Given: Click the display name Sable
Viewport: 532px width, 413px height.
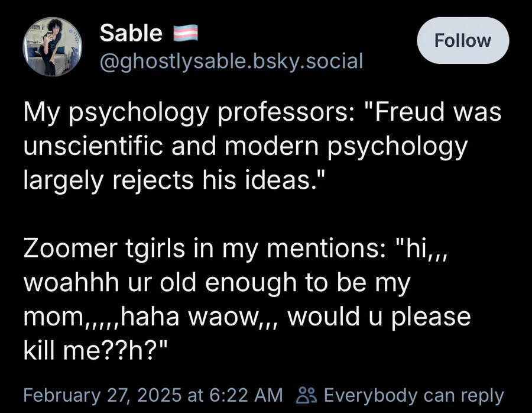Looking at the screenshot, I should [x=131, y=33].
